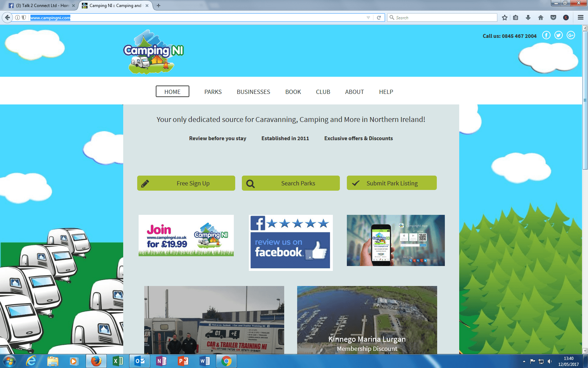Click 'Review before you stay' text

coord(218,138)
